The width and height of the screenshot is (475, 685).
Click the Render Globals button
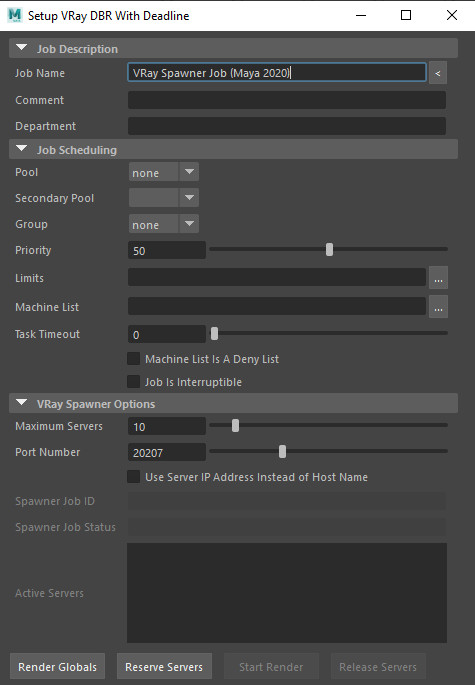click(x=57, y=667)
